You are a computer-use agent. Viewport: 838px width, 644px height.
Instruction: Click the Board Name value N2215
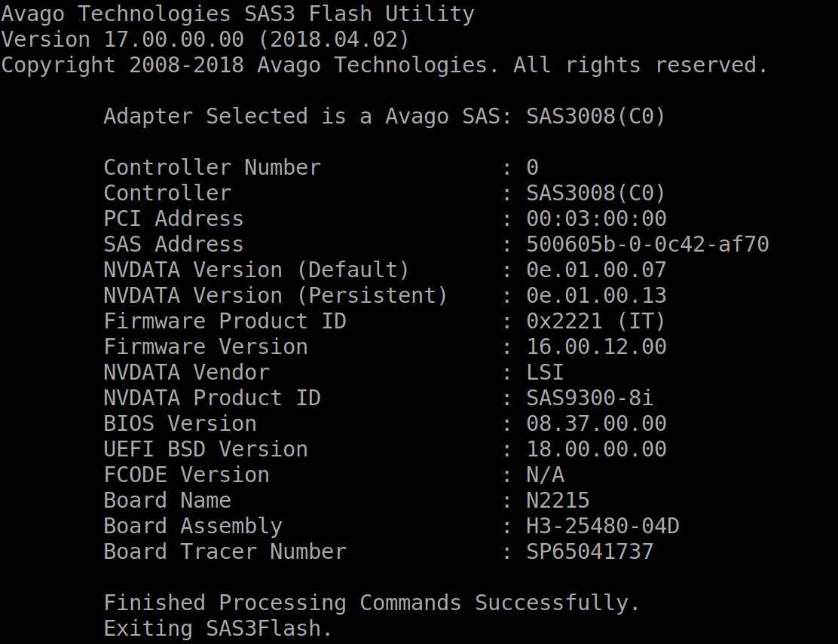click(558, 500)
